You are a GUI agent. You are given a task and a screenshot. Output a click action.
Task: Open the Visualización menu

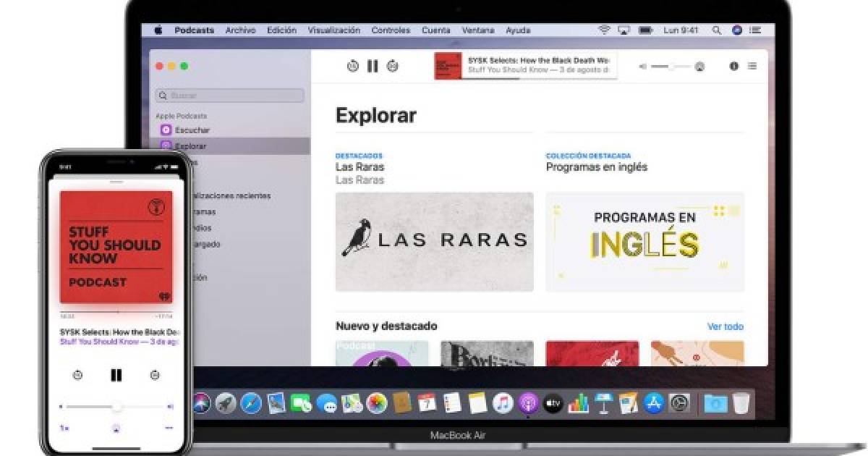(x=333, y=30)
